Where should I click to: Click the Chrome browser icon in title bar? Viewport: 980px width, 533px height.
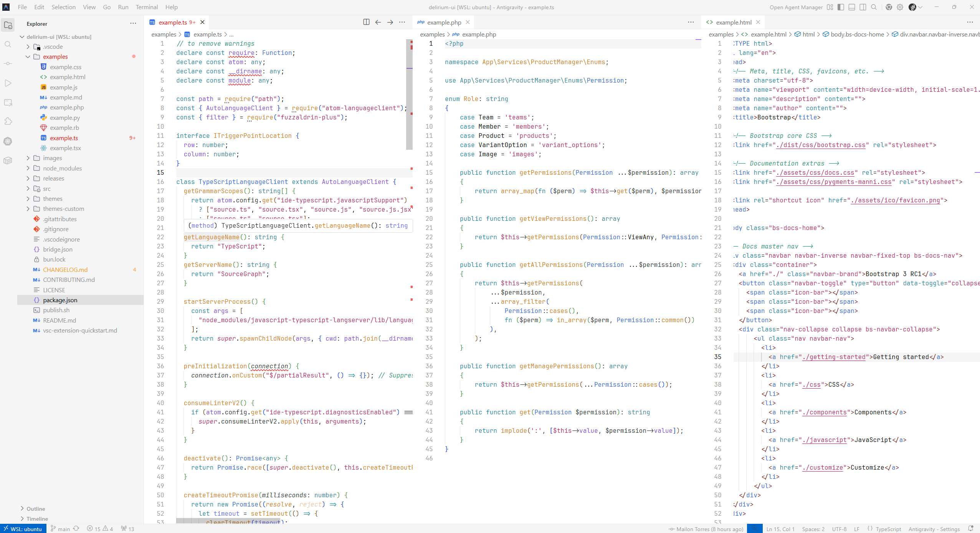point(889,7)
